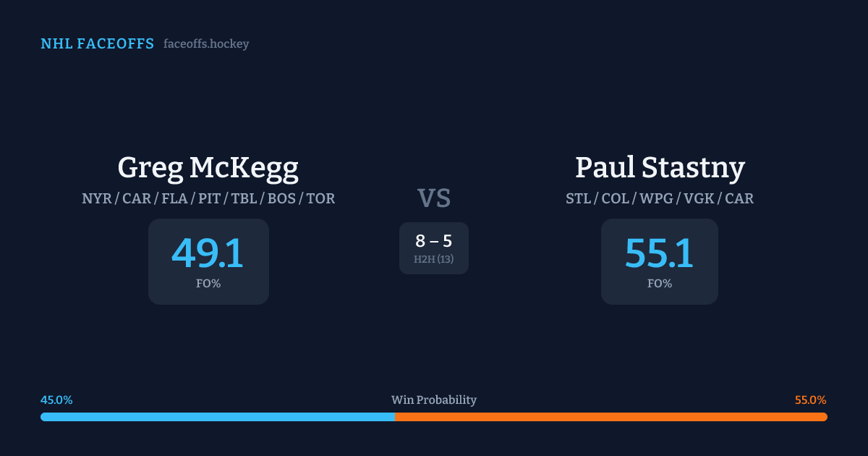Click the VS text between players

click(x=434, y=198)
